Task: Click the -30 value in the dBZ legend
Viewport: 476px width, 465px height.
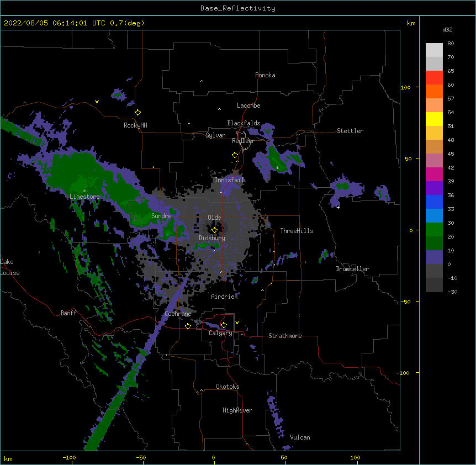Action: (452, 292)
